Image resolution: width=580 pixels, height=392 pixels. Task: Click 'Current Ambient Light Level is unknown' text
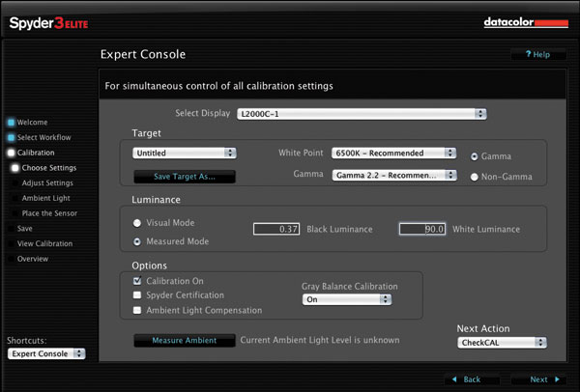(320, 340)
